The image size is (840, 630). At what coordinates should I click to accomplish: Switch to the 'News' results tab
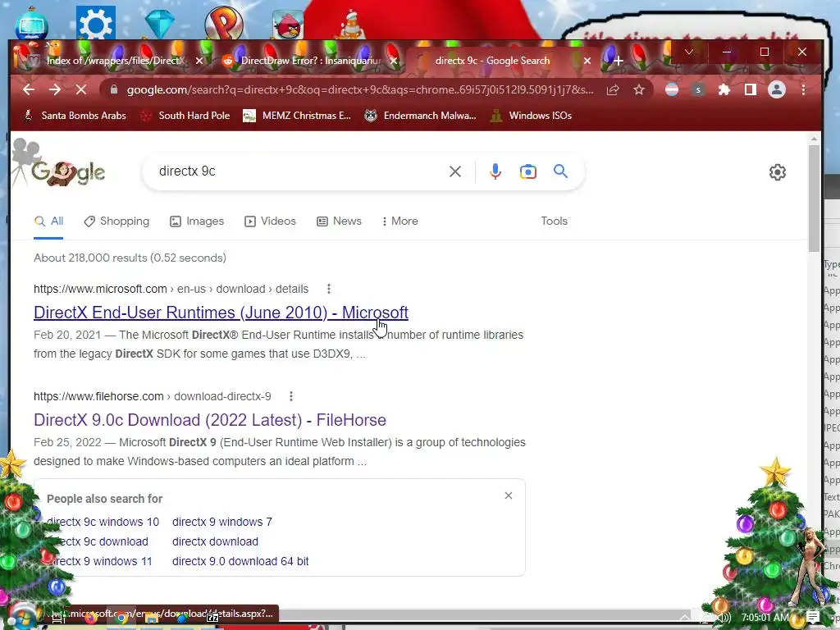tap(339, 221)
